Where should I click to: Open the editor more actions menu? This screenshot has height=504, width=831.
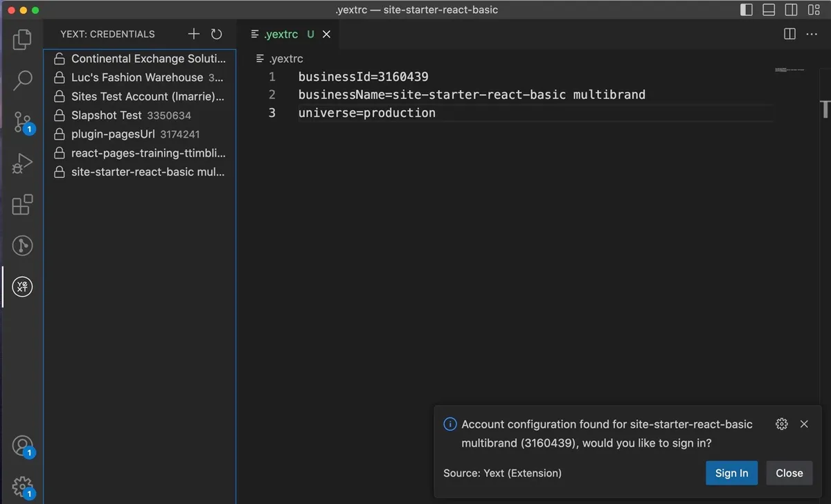click(x=812, y=33)
